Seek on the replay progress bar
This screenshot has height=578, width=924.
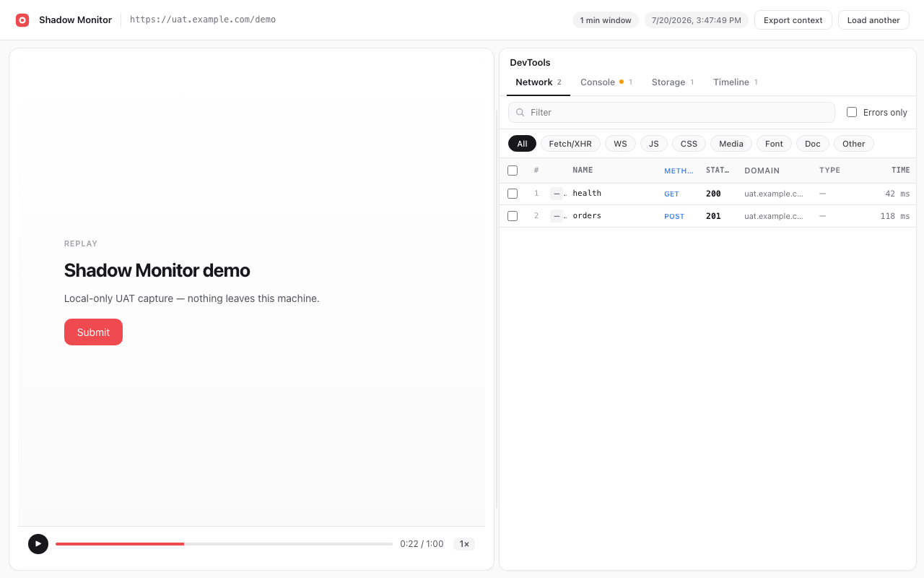click(x=224, y=544)
